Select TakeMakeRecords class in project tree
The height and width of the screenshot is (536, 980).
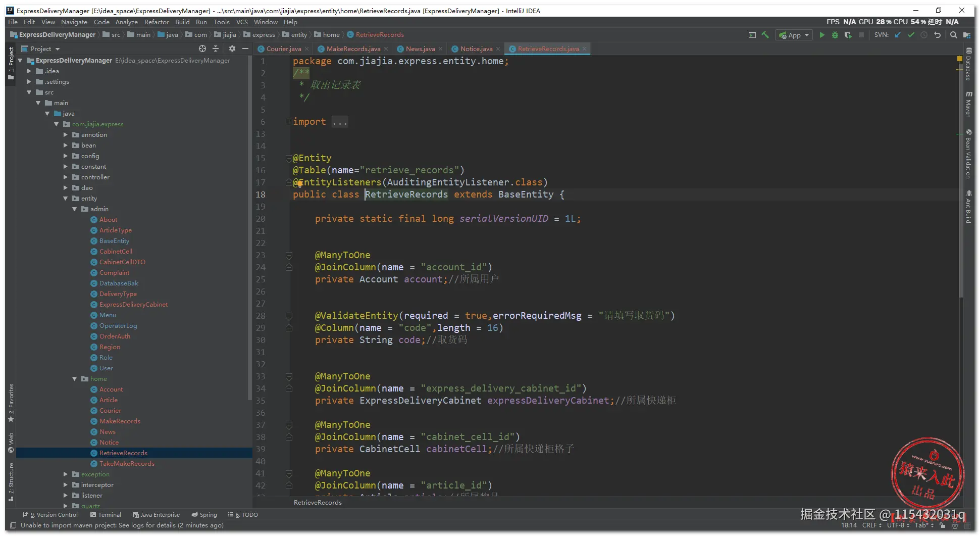click(127, 464)
